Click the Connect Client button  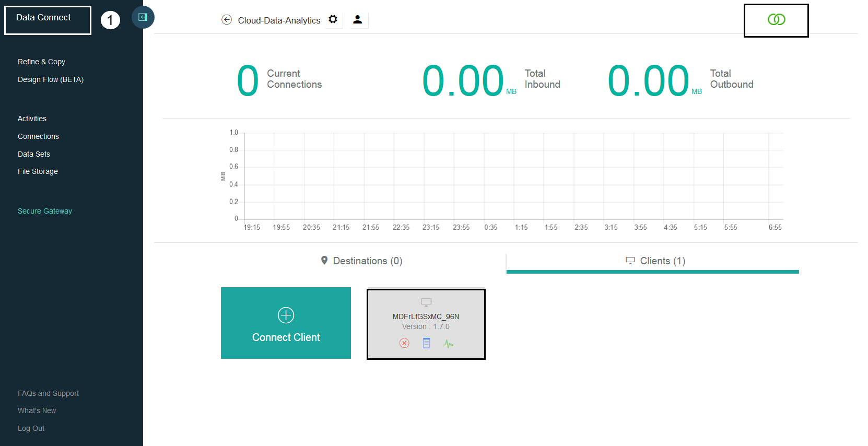(286, 323)
